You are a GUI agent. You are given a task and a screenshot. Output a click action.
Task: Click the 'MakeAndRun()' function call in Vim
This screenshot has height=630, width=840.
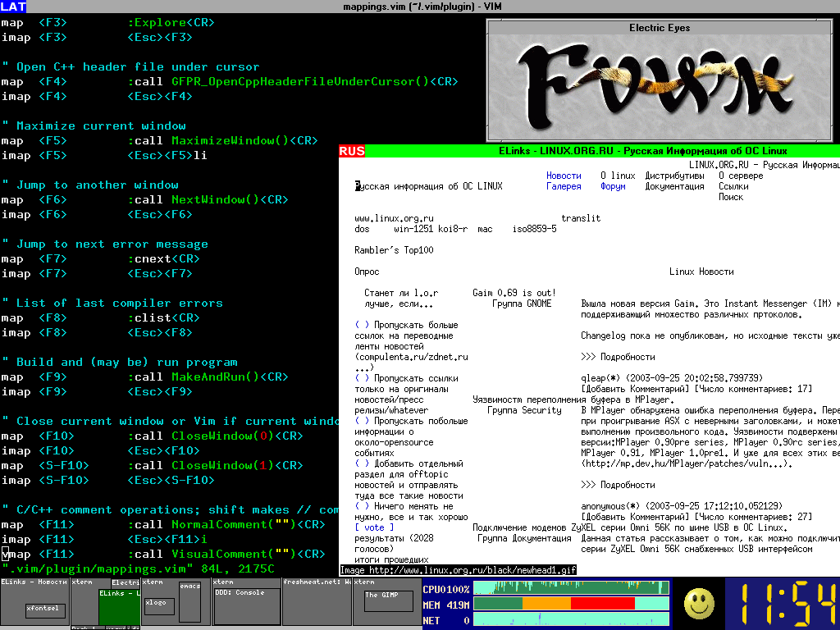tap(216, 377)
